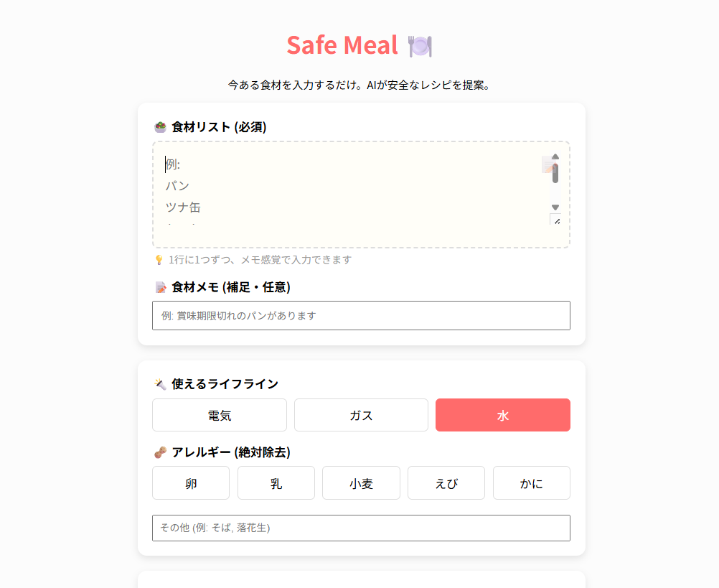Viewport: 719px width, 588px height.
Task: Click the memo icon beside 食材メモ
Action: (x=160, y=287)
